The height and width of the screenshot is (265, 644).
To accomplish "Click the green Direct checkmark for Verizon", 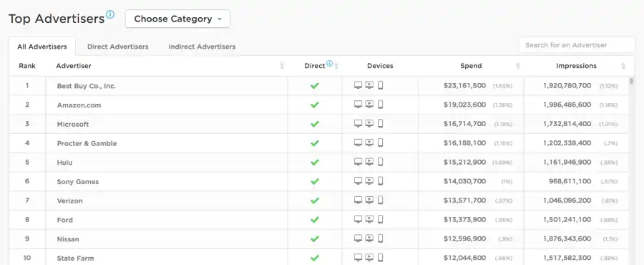I will pyautogui.click(x=315, y=201).
